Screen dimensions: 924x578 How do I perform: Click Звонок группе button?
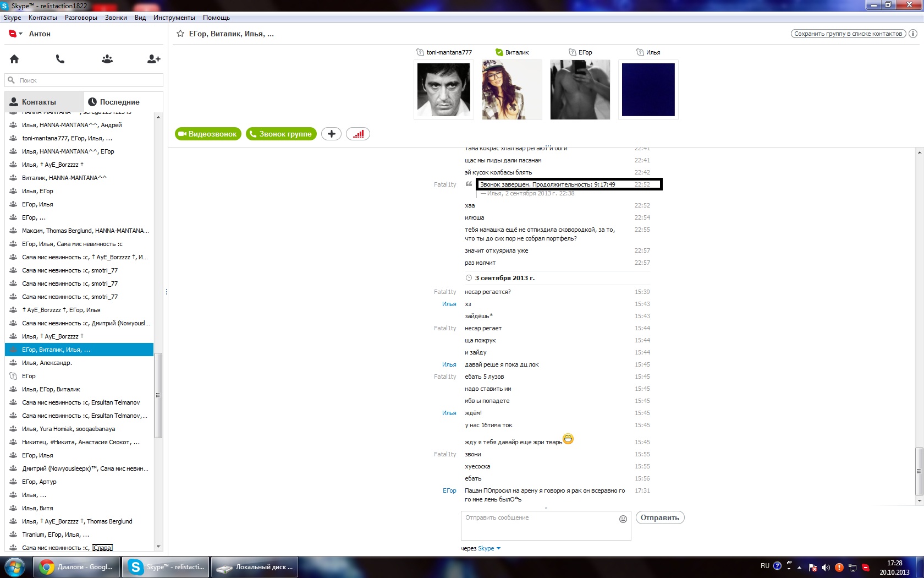coord(281,134)
